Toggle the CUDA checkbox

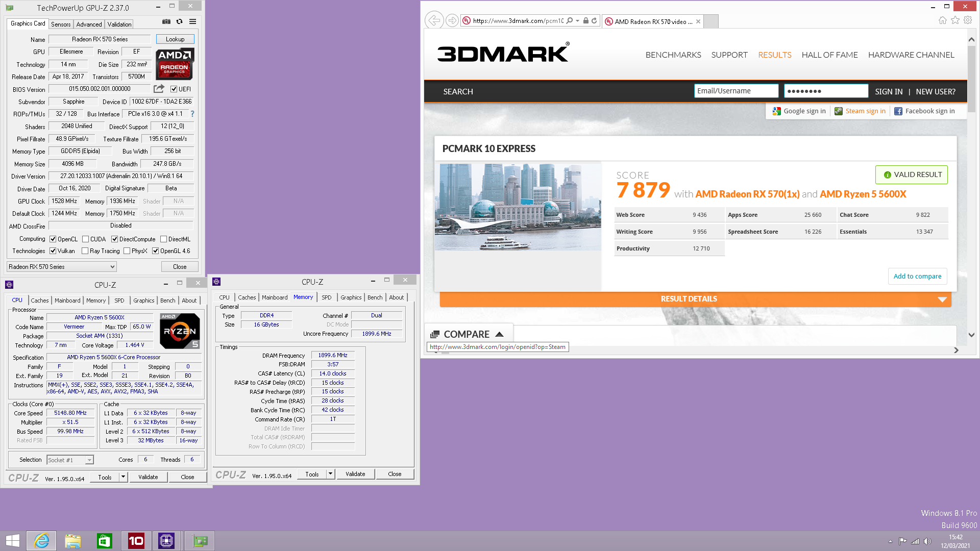[85, 239]
